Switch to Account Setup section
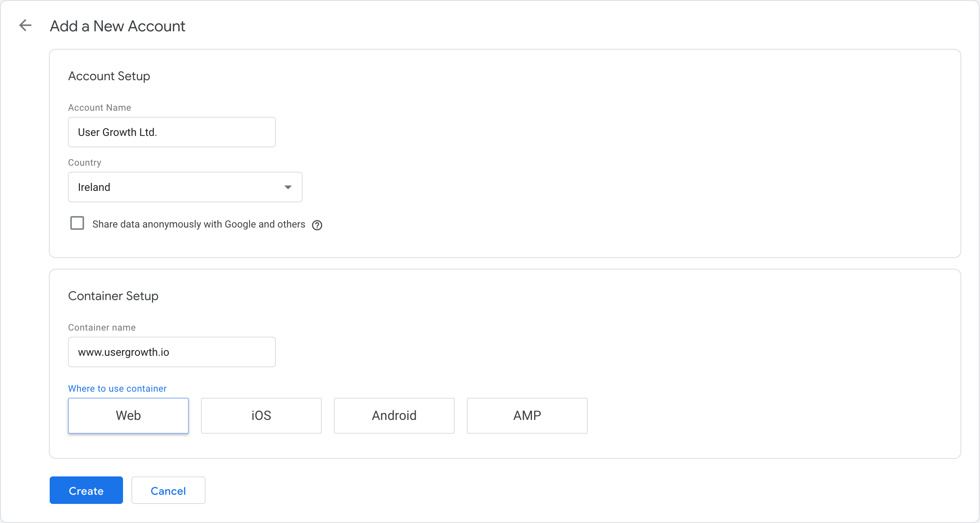The image size is (980, 523). (110, 76)
